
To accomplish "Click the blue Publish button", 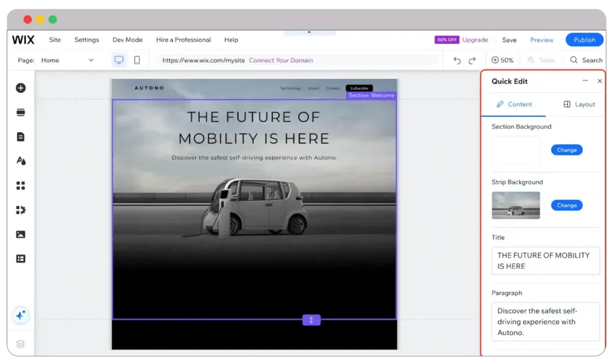I will pyautogui.click(x=584, y=40).
